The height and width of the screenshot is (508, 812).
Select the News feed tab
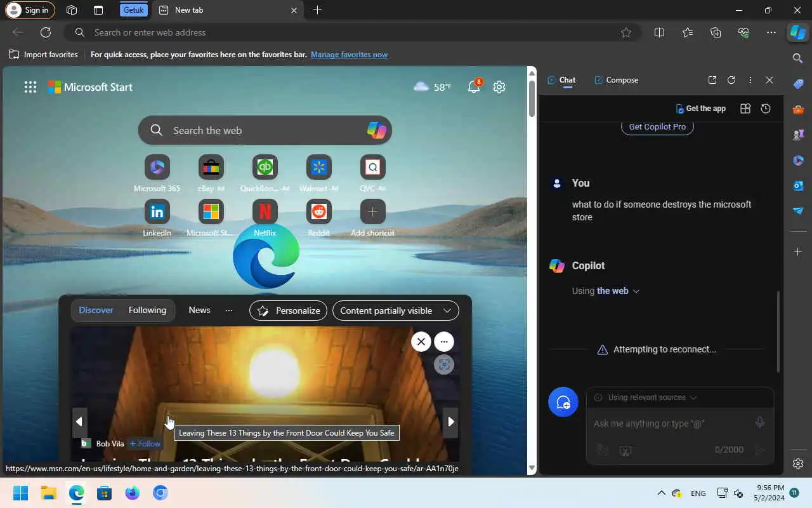point(199,311)
